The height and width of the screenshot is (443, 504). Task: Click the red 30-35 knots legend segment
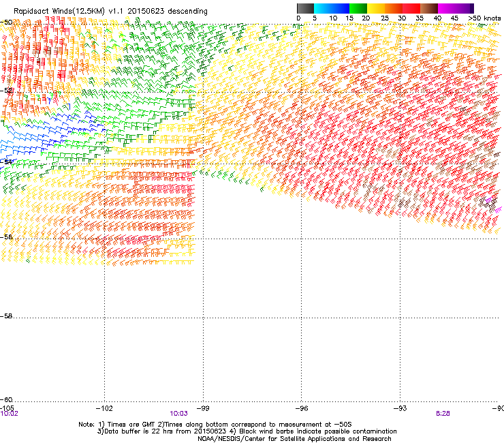(411, 8)
